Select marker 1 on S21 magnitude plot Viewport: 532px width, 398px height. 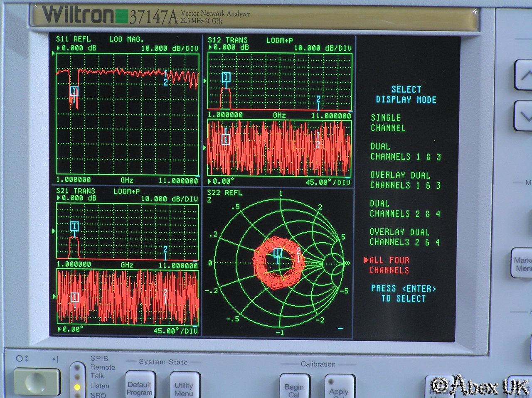coord(74,226)
